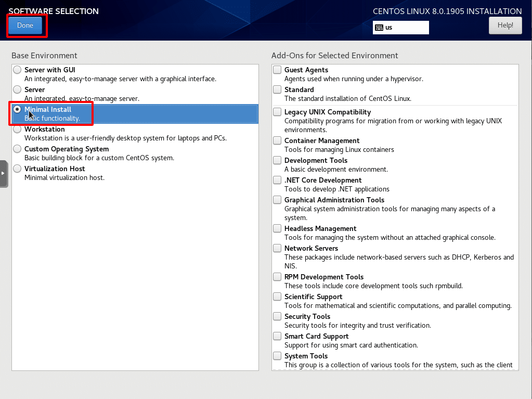Image resolution: width=532 pixels, height=399 pixels.
Task: Expand the left edge side panel arrow
Action: click(4, 174)
